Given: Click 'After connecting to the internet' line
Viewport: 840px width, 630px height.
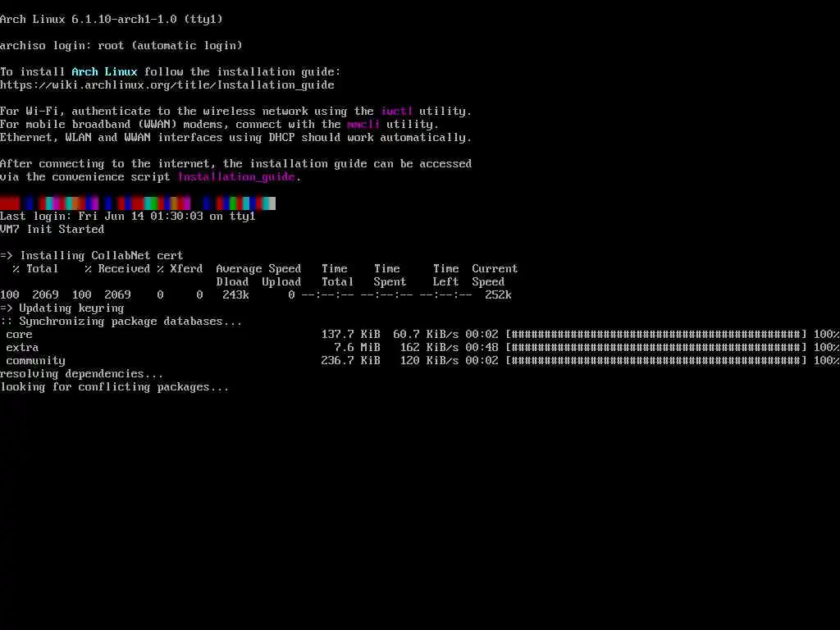Looking at the screenshot, I should point(235,163).
